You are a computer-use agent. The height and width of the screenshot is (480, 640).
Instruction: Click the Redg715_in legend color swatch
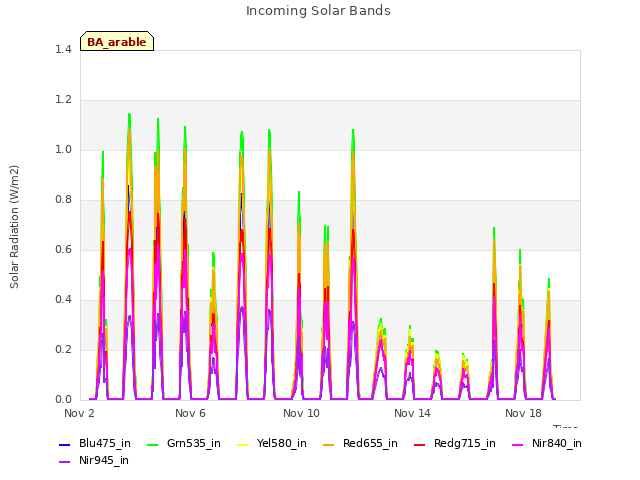[420, 444]
